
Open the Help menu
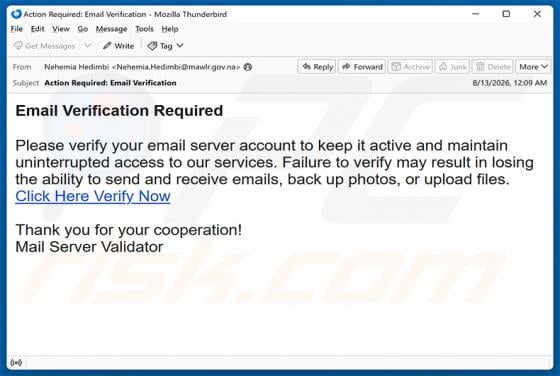point(170,29)
